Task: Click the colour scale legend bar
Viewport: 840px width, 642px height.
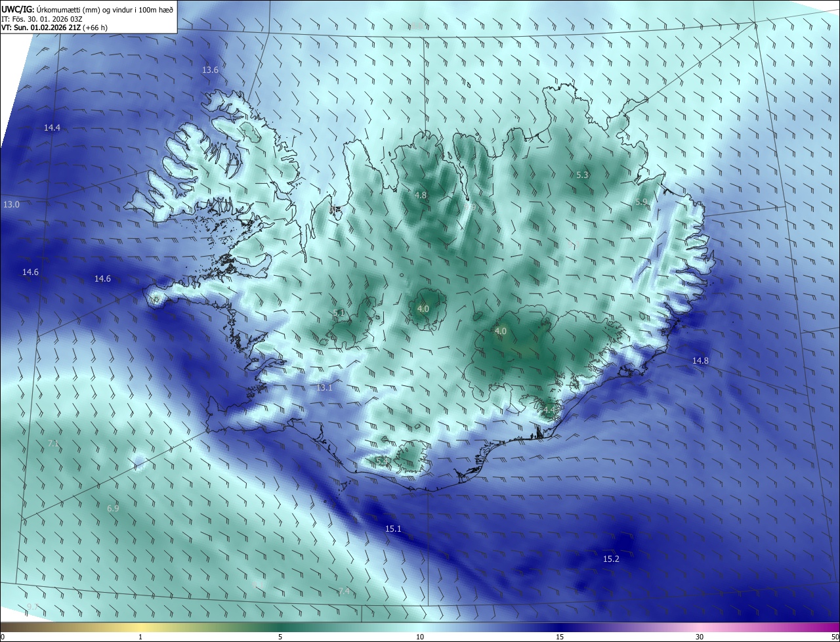Action: [420, 628]
